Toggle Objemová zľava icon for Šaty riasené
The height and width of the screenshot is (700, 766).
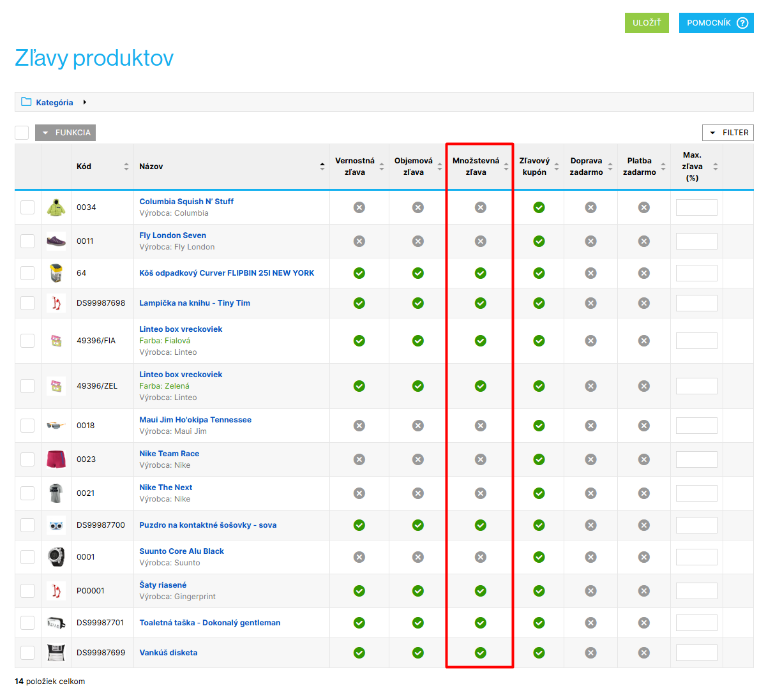tap(418, 591)
